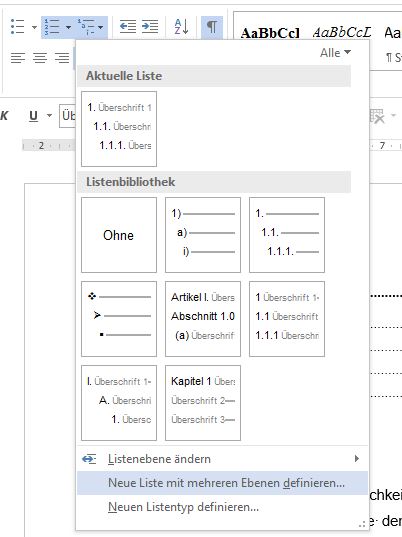Center align the paragraph text
402x537 pixels.
(40, 58)
